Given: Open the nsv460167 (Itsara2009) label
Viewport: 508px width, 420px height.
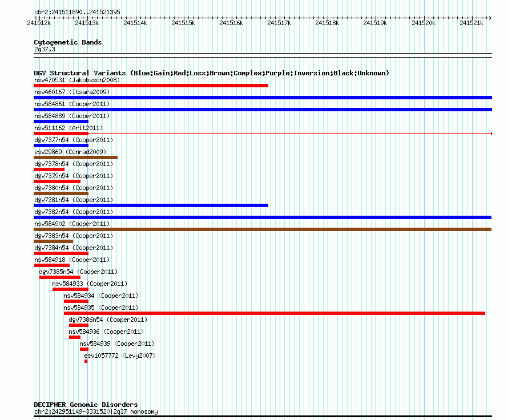Looking at the screenshot, I should point(72,92).
